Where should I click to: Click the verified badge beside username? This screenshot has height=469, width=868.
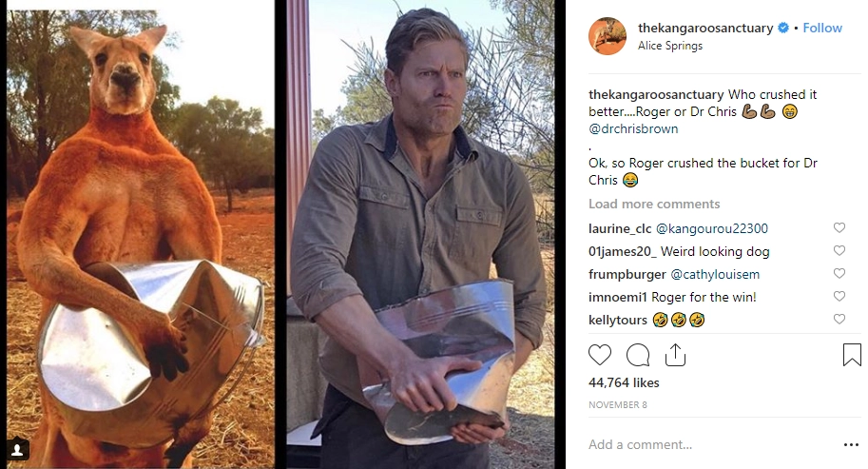point(783,29)
